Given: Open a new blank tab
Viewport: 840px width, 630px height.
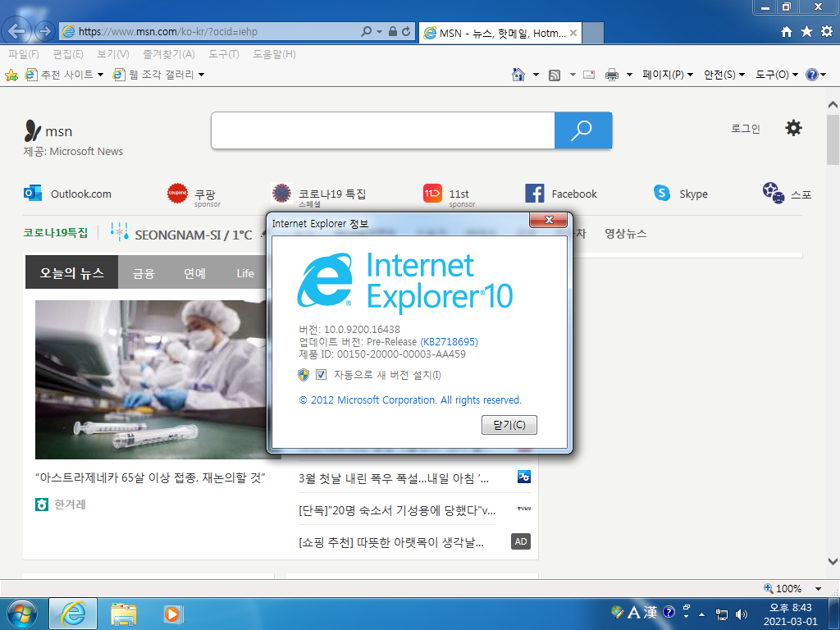Looking at the screenshot, I should [x=592, y=33].
